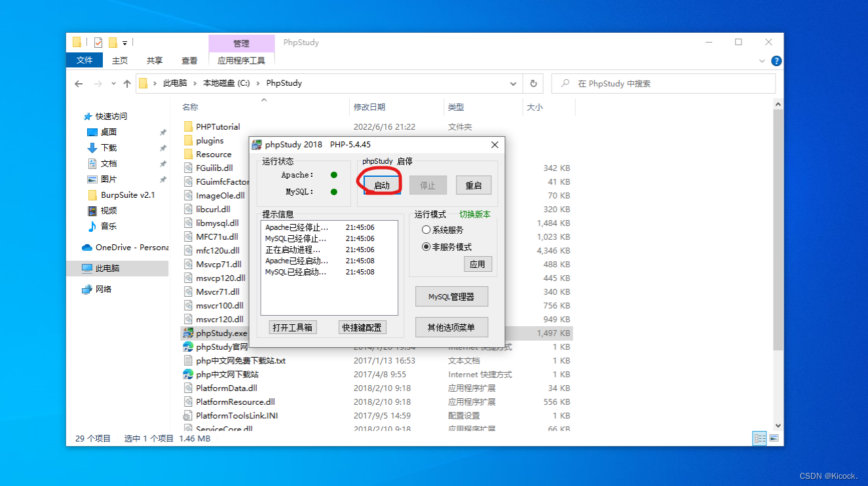Click the green 切换版本 link
868x486 pixels.
[474, 214]
